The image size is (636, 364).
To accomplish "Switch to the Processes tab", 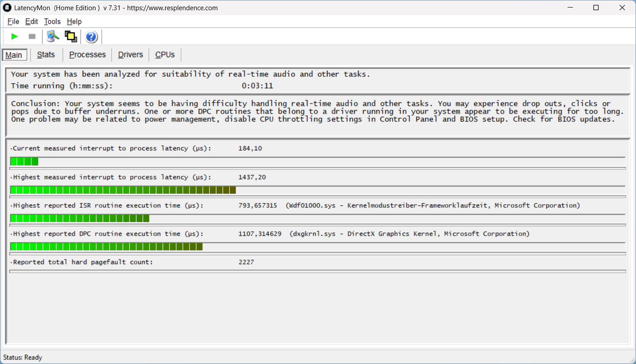I will (x=87, y=55).
